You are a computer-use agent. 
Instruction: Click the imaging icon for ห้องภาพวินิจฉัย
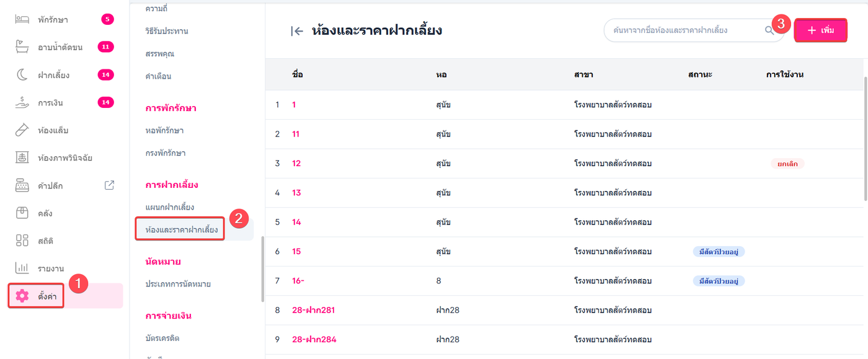[22, 157]
